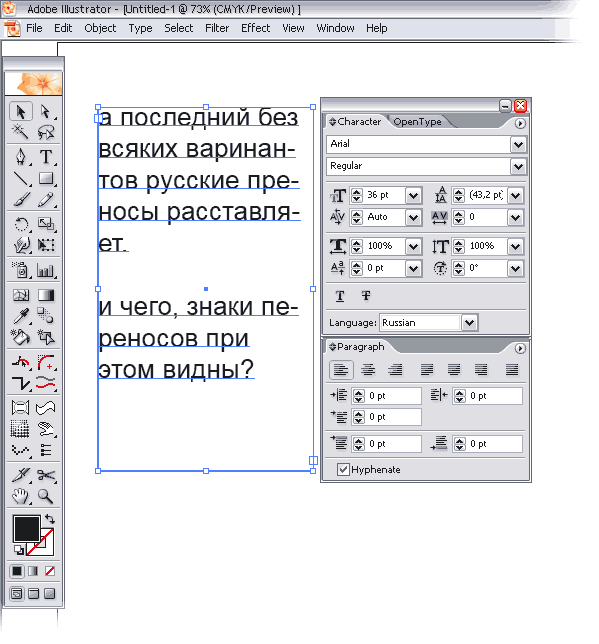The height and width of the screenshot is (644, 599).
Task: Open the Effect menu
Action: coord(256,28)
